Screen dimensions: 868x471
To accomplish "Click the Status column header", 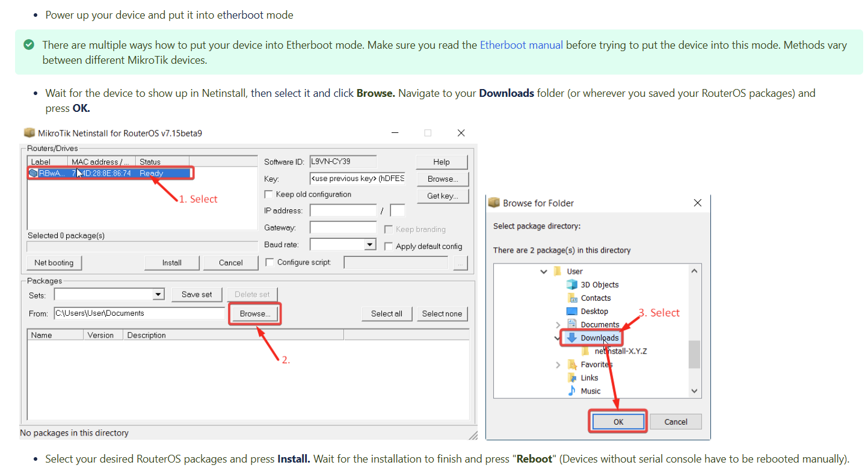I will [x=162, y=161].
